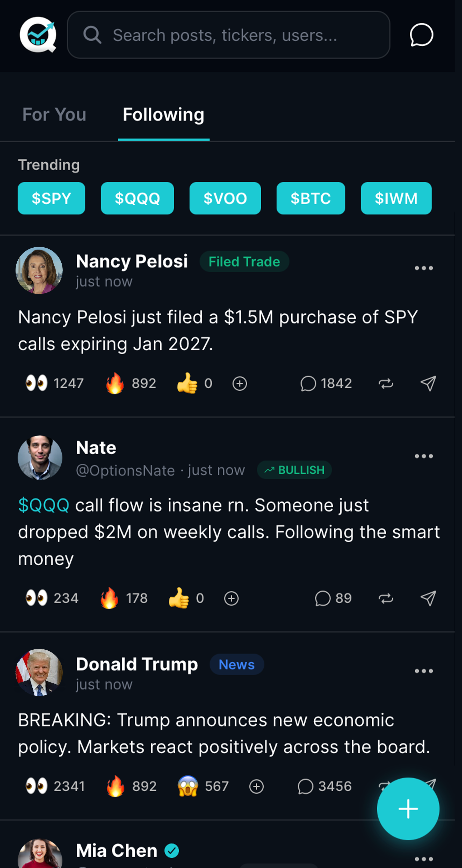This screenshot has height=868, width=462.
Task: Open the $BTC trending ticker
Action: point(311,198)
